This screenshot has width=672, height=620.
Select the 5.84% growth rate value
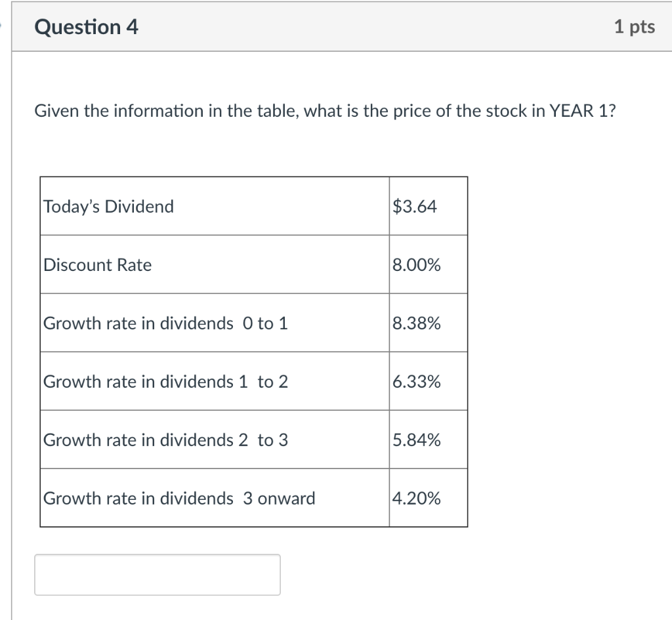point(416,440)
